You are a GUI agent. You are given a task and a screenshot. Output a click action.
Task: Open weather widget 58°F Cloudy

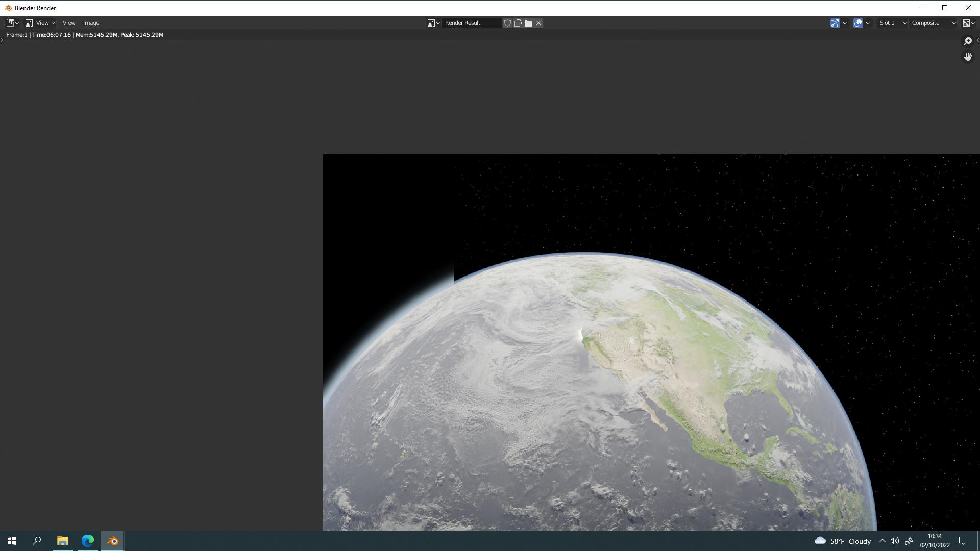[x=842, y=541]
